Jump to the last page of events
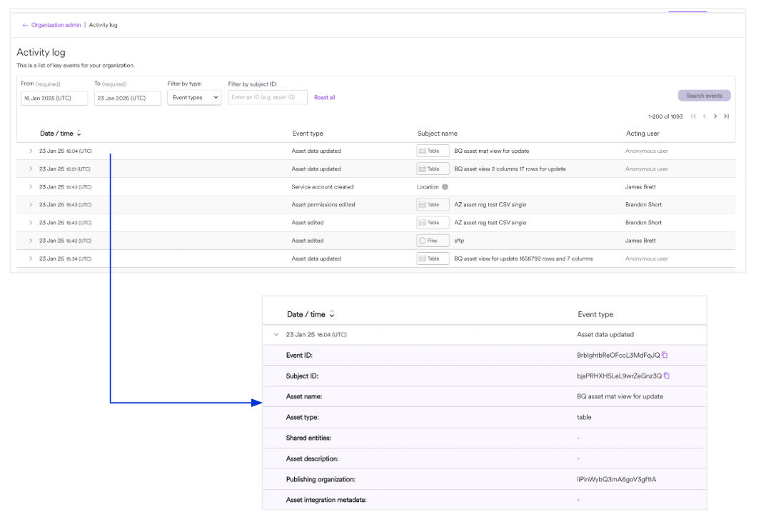This screenshot has width=761, height=532. tap(726, 116)
